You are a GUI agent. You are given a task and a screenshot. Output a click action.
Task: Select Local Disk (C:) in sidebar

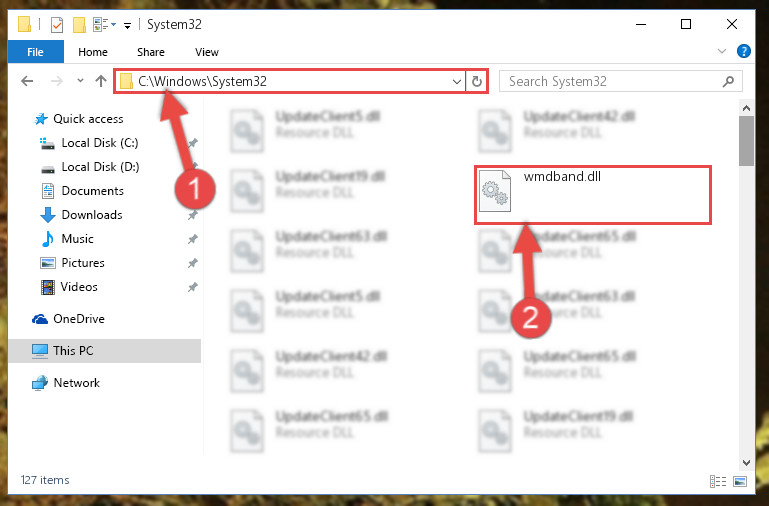(x=100, y=143)
